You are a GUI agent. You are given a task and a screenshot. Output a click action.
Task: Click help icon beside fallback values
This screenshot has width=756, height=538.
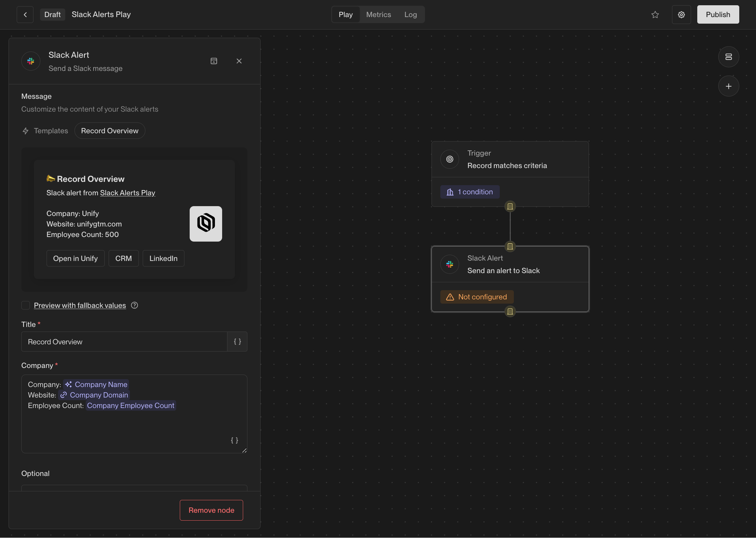click(x=134, y=306)
